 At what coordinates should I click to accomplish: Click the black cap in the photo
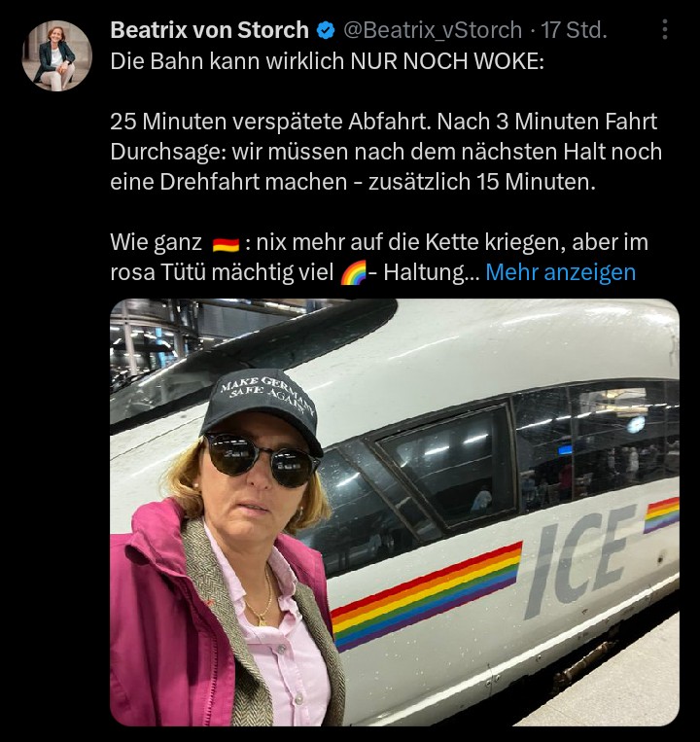(262, 410)
